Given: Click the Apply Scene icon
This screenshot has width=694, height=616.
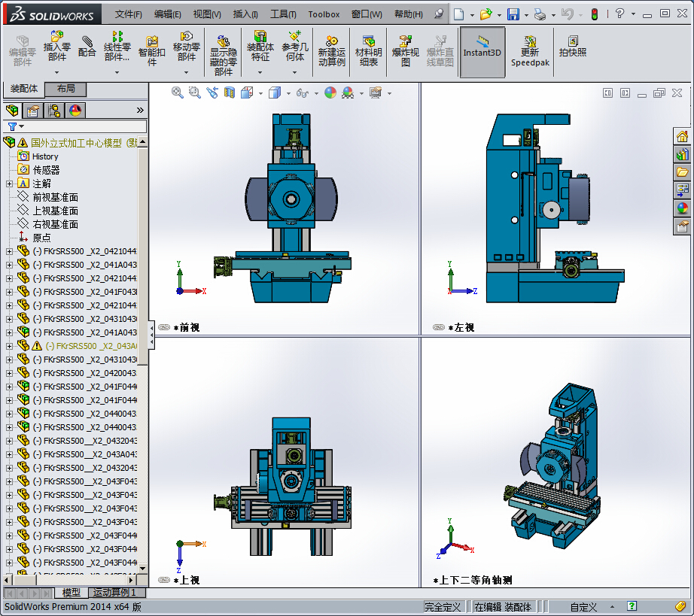Looking at the screenshot, I should (348, 93).
